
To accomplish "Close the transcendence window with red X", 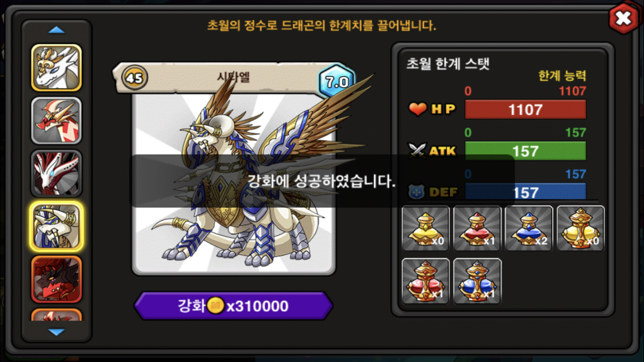I will 623,18.
